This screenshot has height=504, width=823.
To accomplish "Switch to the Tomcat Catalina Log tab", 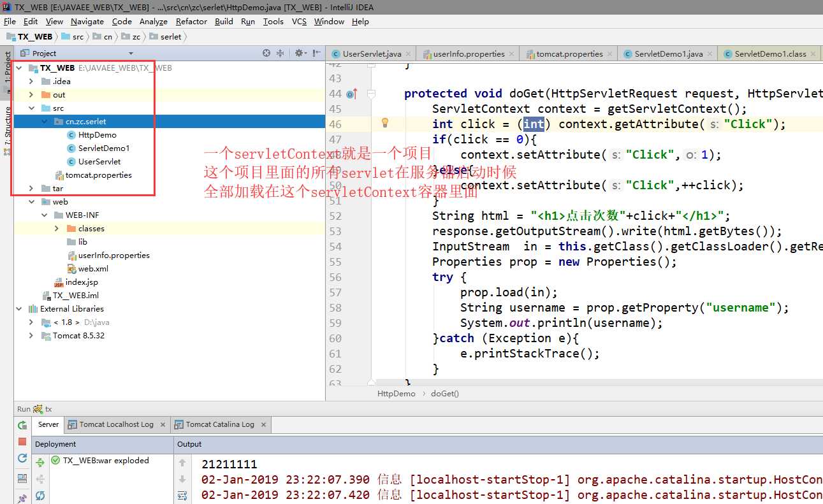I will pos(220,424).
